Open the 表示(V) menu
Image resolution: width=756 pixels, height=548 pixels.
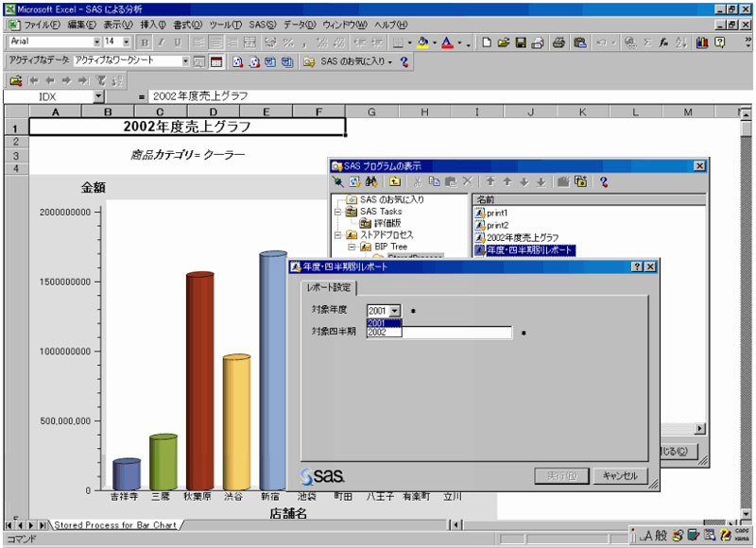tap(118, 25)
